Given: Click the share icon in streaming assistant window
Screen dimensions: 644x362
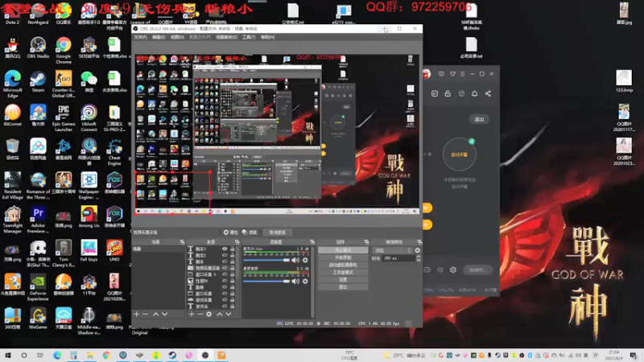Looking at the screenshot, I should click(x=488, y=93).
